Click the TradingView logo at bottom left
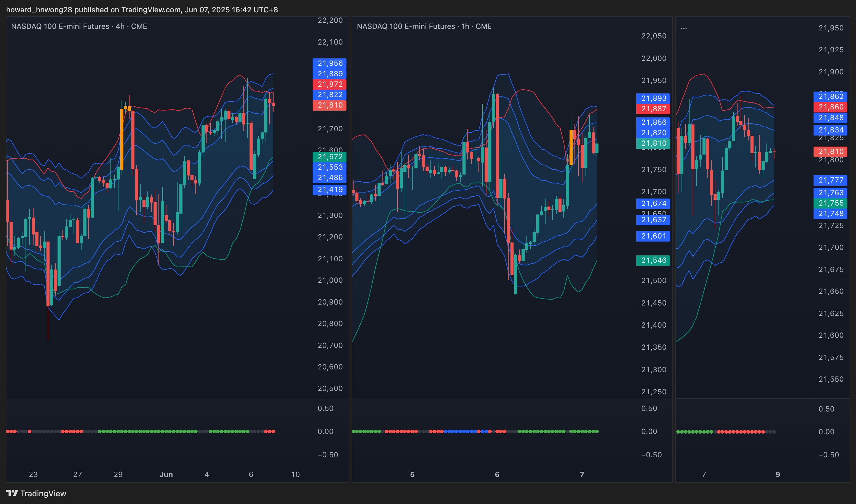The width and height of the screenshot is (856, 504). (36, 493)
